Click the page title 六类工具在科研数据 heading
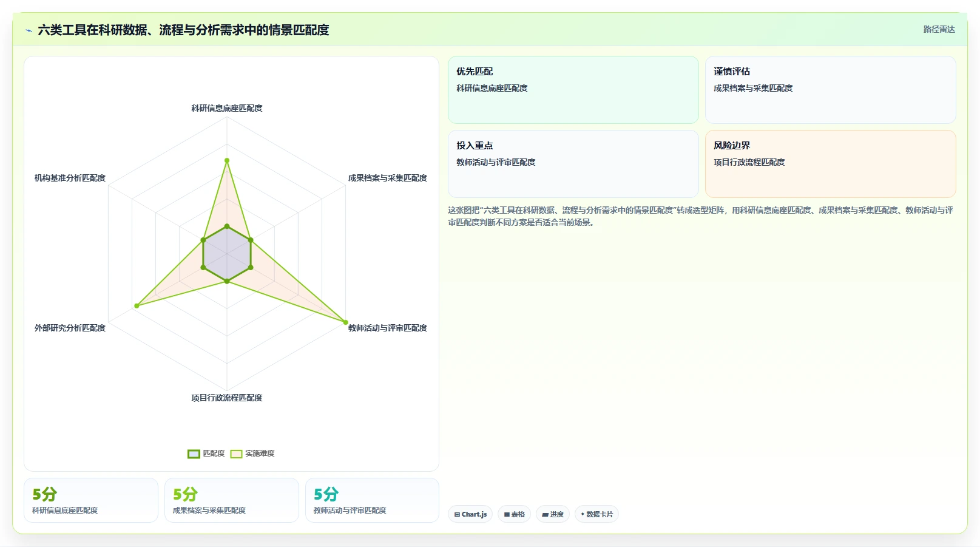The height and width of the screenshot is (547, 980). click(x=183, y=30)
